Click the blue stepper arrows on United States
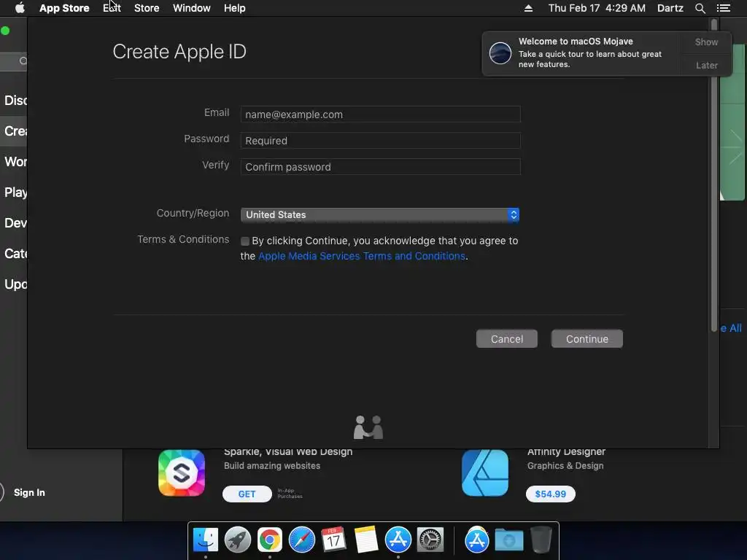This screenshot has width=747, height=560. (513, 215)
